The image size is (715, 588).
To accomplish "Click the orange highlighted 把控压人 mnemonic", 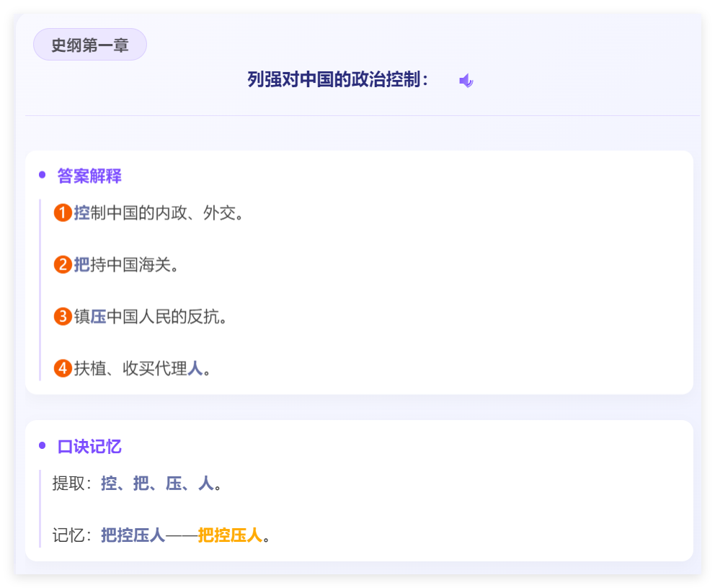I will click(230, 535).
